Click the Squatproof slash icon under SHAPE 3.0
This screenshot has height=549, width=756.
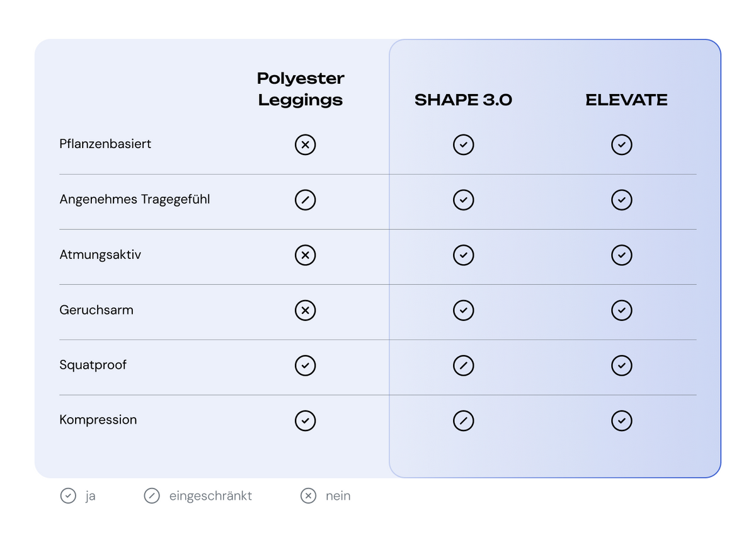point(464,366)
